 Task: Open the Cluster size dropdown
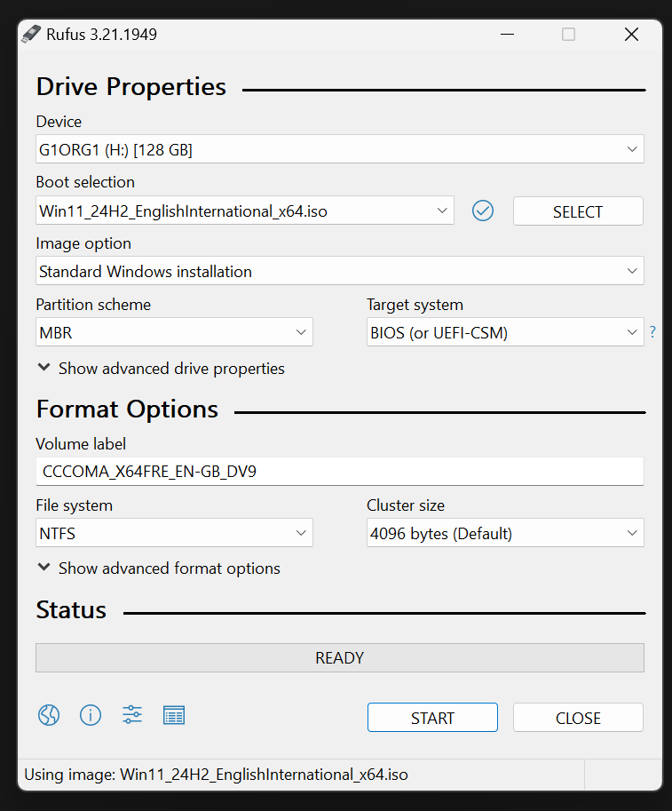click(504, 534)
